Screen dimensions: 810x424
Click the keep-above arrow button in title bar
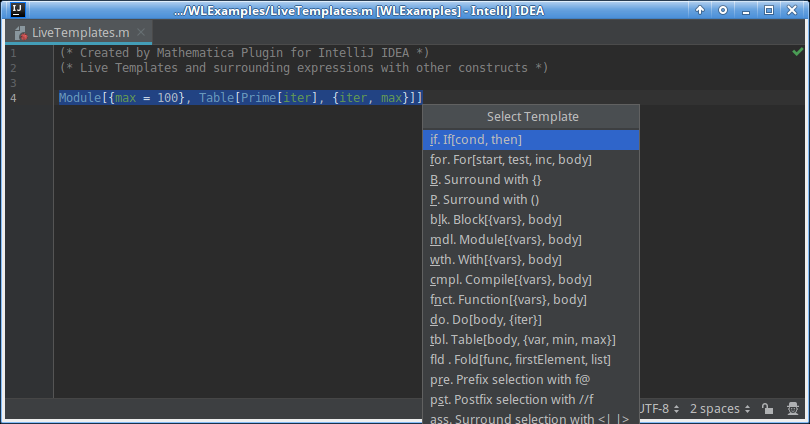(701, 10)
